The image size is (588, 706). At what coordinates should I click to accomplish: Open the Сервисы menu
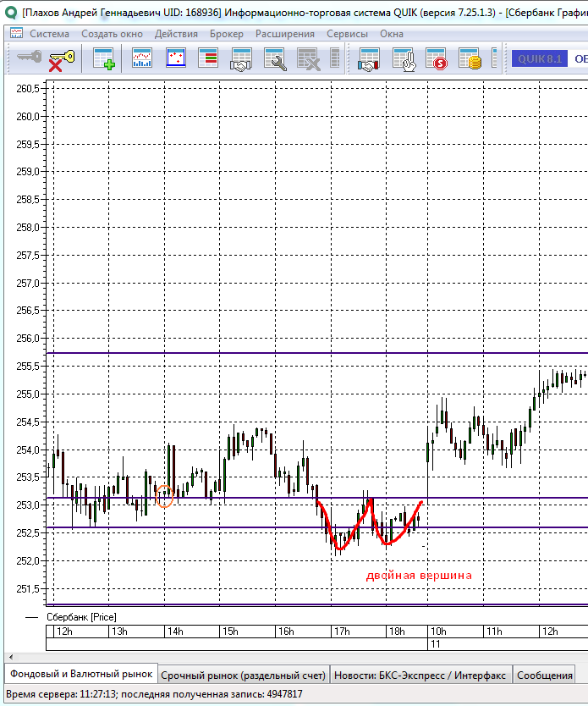click(x=347, y=34)
